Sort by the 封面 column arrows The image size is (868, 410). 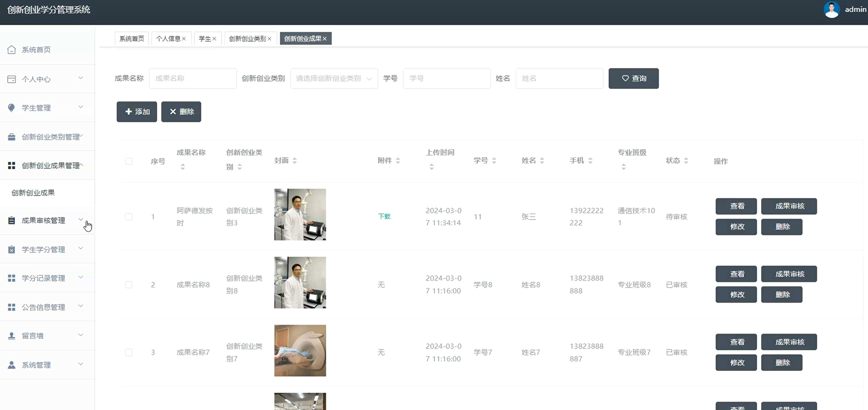coord(294,161)
